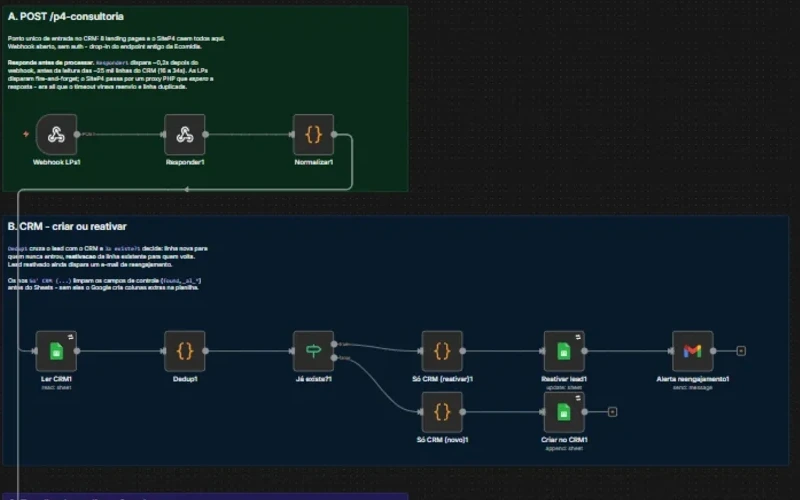Click the 'Ler CRM1' node label

tap(56, 379)
